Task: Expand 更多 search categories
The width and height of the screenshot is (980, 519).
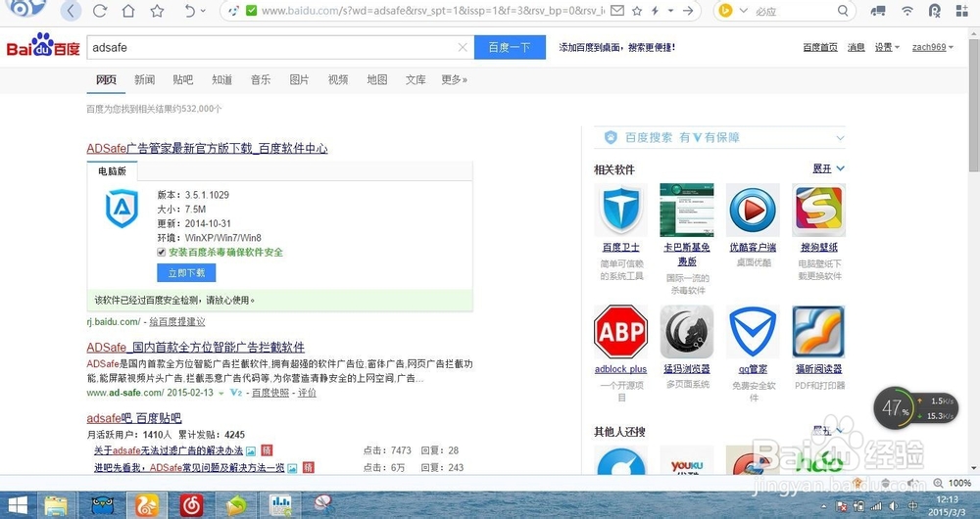Action: tap(455, 80)
